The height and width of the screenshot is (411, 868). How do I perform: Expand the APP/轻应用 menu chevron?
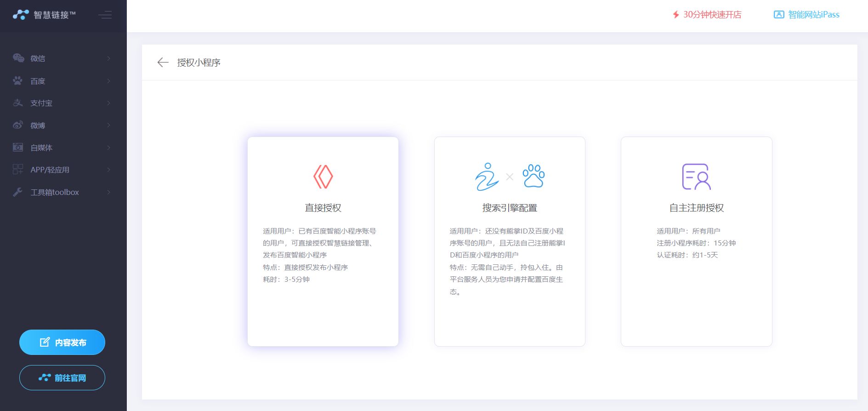tap(109, 170)
